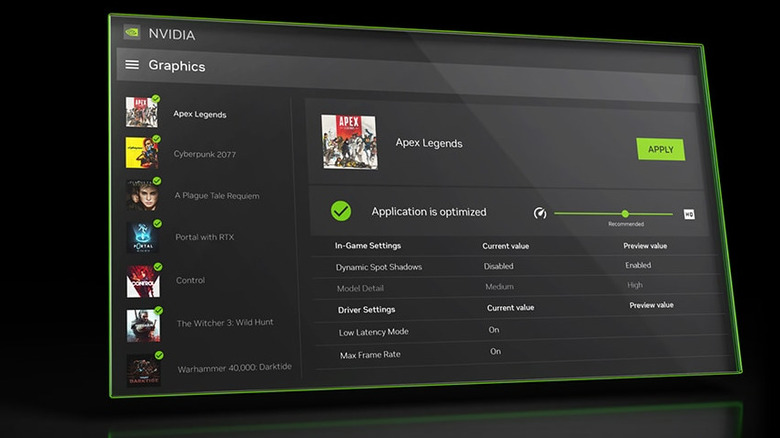Viewport: 780px width, 438px height.
Task: Click the Recommended slider handle
Action: (x=625, y=214)
